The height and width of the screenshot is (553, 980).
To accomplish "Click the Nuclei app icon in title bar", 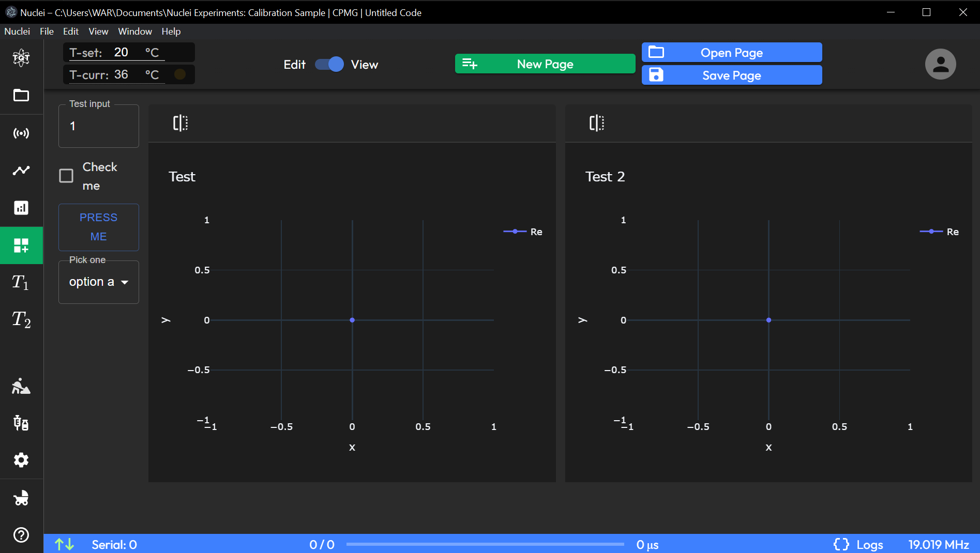I will [x=11, y=12].
